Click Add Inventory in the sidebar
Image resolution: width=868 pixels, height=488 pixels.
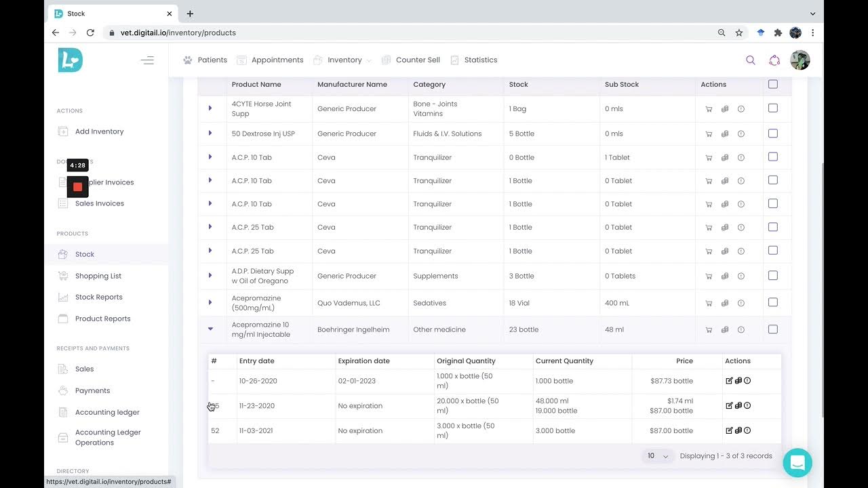click(99, 131)
